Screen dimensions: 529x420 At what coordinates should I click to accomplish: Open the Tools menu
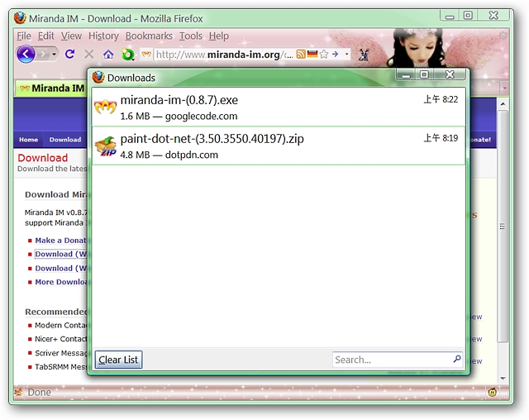[x=191, y=36]
